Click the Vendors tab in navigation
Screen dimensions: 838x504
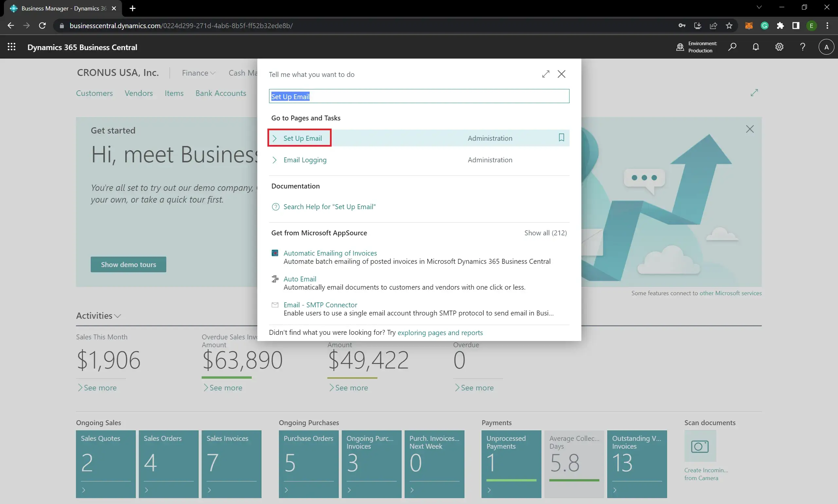point(138,93)
